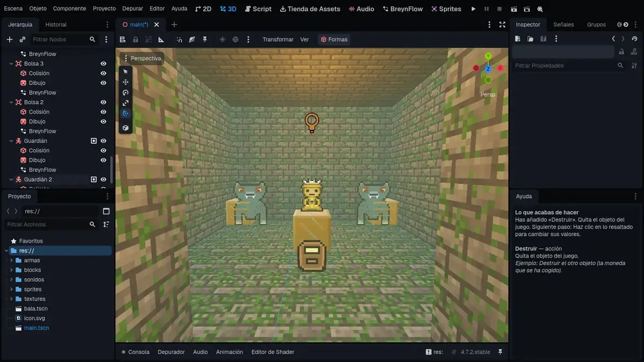
Task: Hide the Bolsa 2 node
Action: pos(104,102)
